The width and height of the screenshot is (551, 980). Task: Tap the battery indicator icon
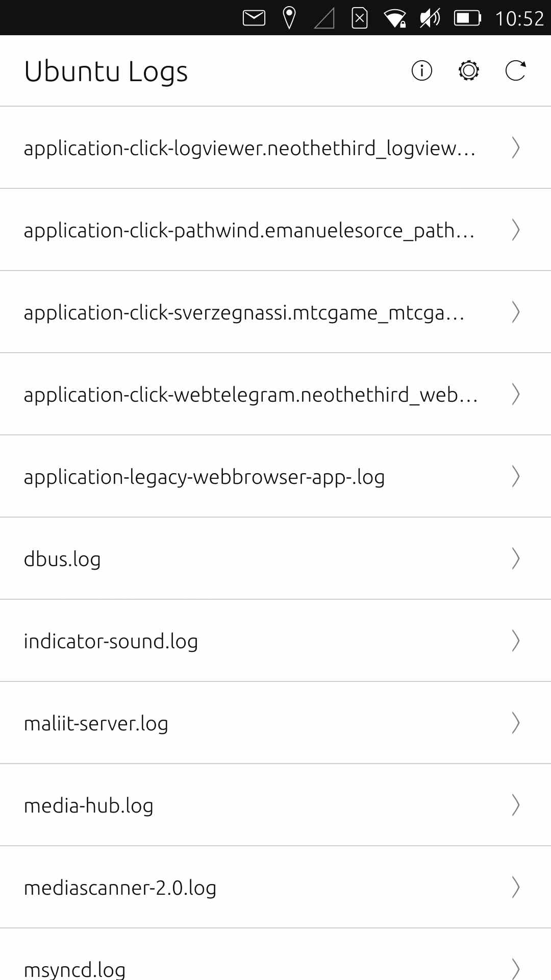coord(467,18)
